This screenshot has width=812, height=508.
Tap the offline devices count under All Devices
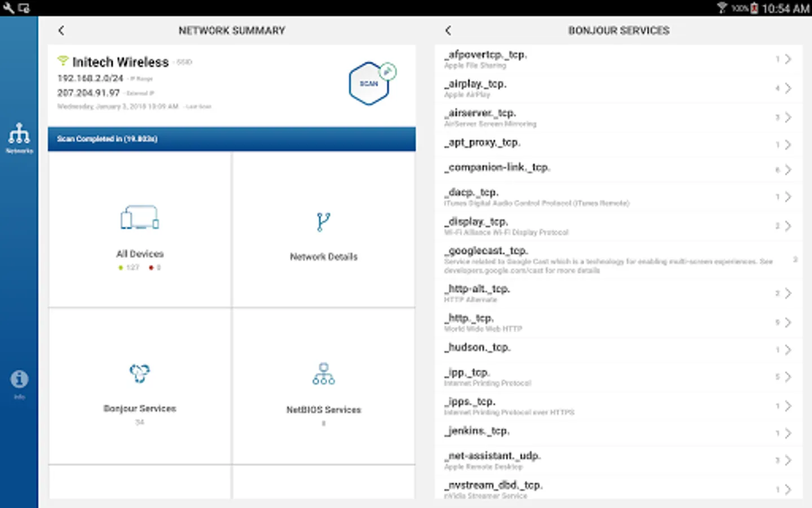155,268
